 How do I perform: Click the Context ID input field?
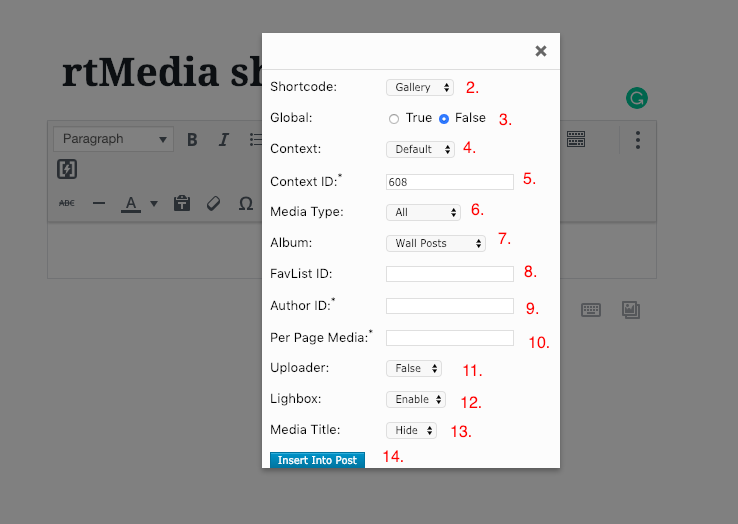coord(449,182)
